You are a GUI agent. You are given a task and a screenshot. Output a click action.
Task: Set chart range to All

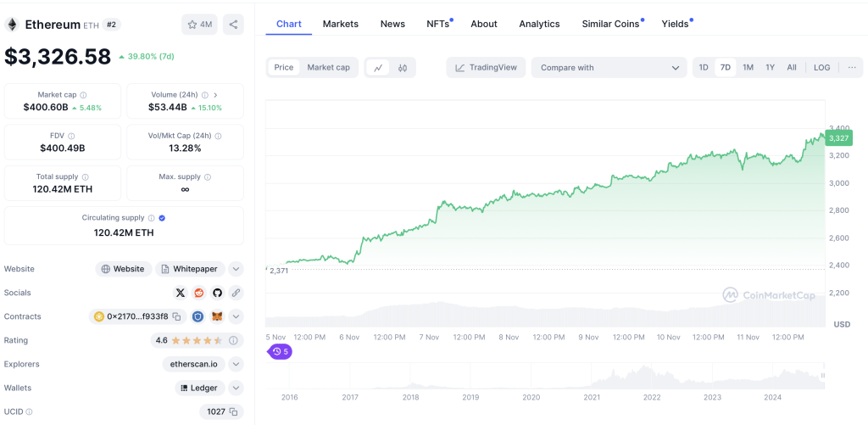(792, 68)
